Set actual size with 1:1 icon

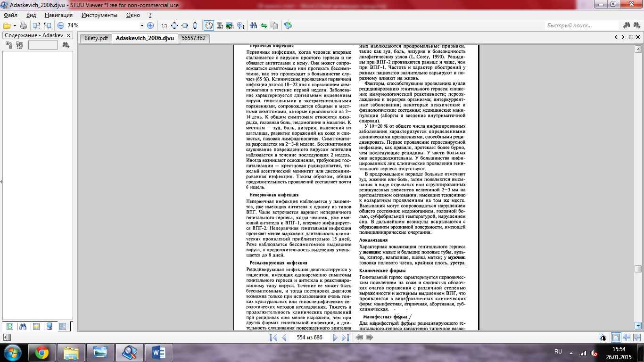[164, 25]
